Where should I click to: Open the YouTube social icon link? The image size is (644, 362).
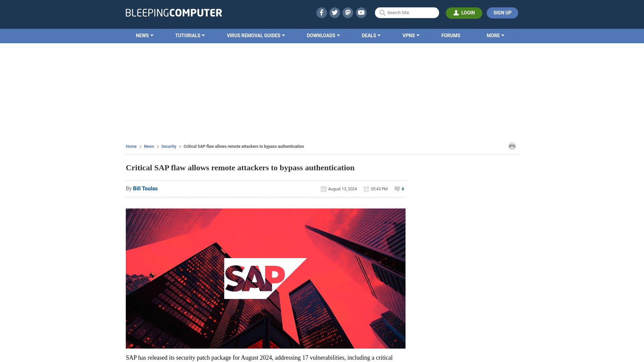click(361, 12)
